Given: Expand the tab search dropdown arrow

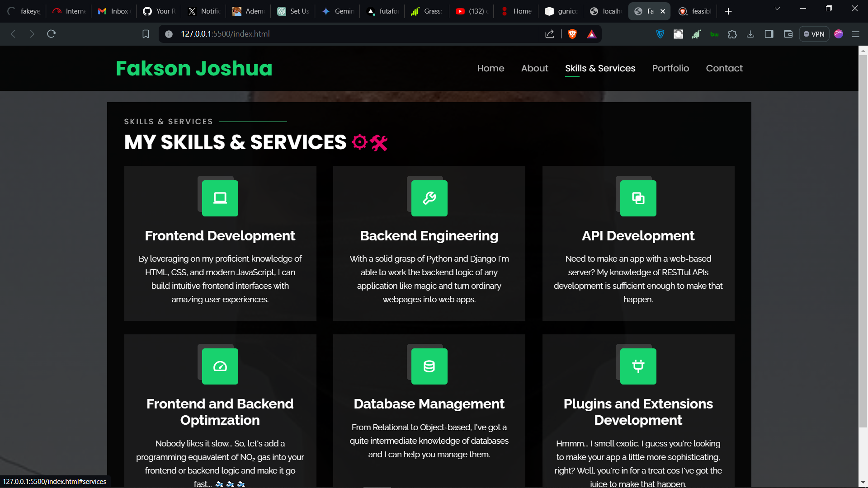Looking at the screenshot, I should [x=777, y=9].
